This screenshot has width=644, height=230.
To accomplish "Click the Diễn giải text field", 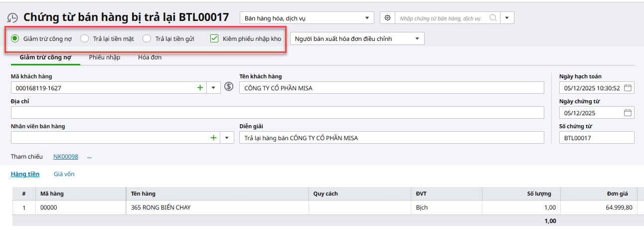I will (x=391, y=138).
